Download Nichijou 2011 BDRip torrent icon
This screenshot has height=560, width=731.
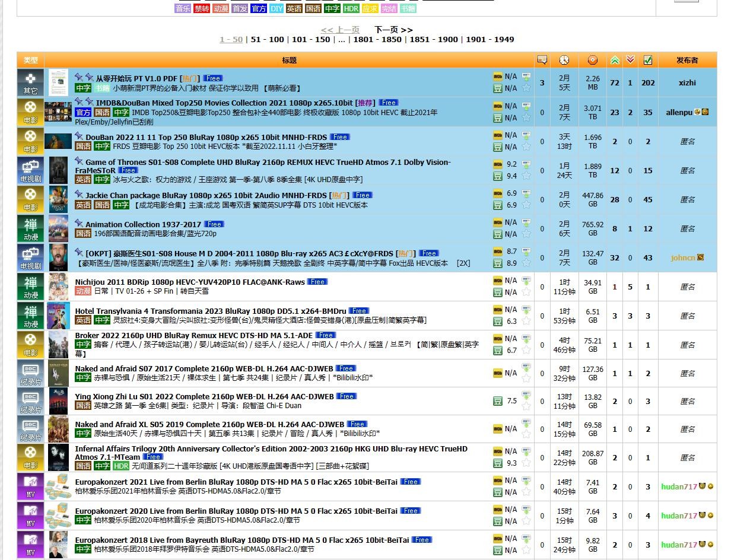pyautogui.click(x=526, y=280)
